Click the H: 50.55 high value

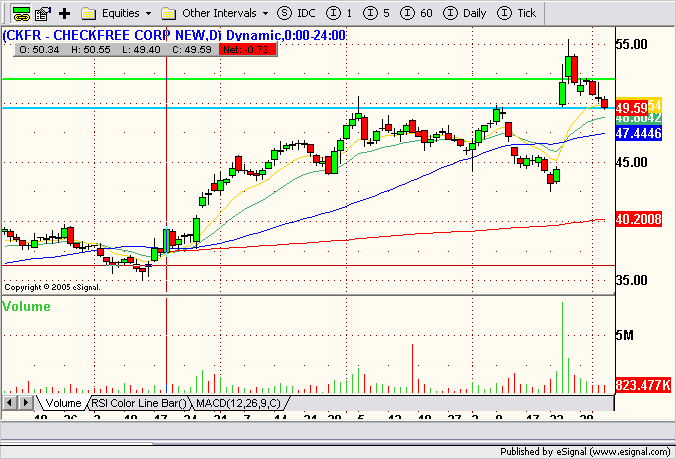click(91, 50)
